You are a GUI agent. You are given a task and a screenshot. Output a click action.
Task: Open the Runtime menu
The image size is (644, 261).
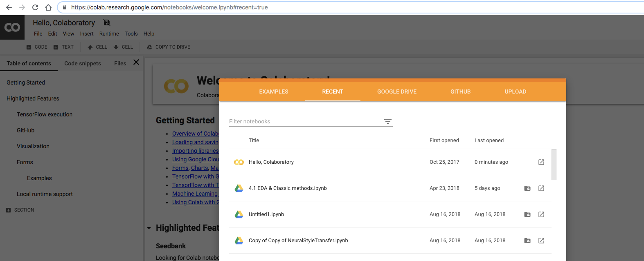(x=109, y=34)
